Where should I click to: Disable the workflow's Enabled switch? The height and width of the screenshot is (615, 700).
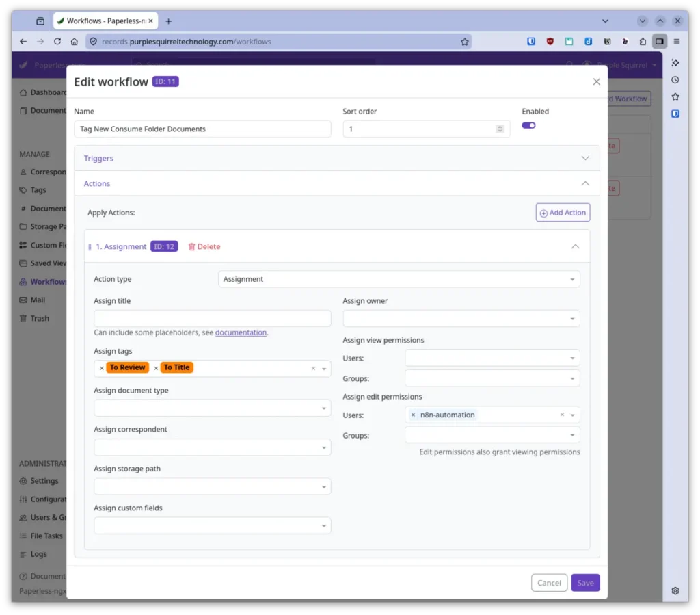(528, 125)
